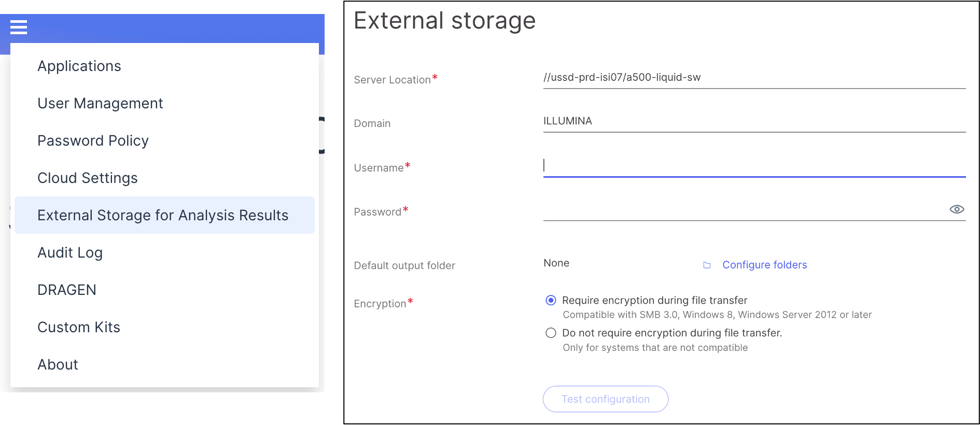
Task: Click the Test configuration button
Action: [605, 399]
